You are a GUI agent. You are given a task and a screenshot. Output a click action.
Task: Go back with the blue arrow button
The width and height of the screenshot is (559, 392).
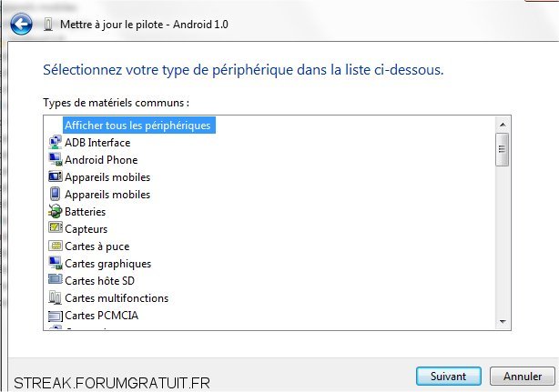tap(21, 25)
